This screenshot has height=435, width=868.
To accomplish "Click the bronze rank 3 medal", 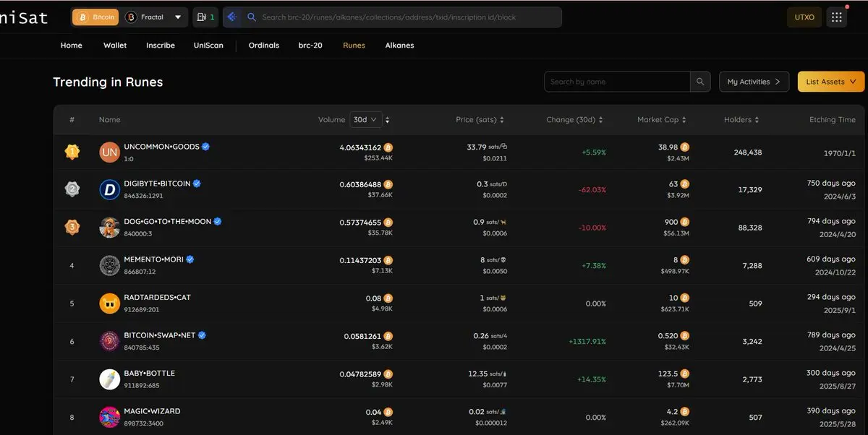I will (72, 228).
